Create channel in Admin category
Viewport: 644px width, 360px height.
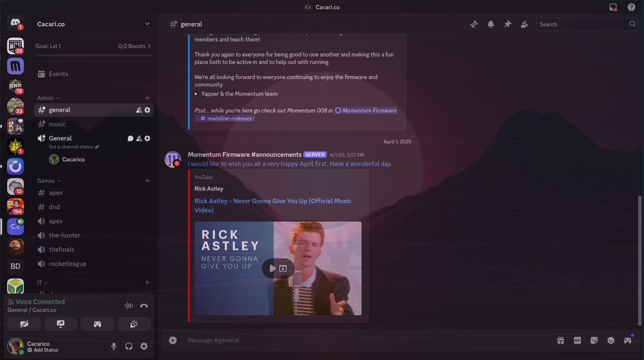click(x=147, y=98)
